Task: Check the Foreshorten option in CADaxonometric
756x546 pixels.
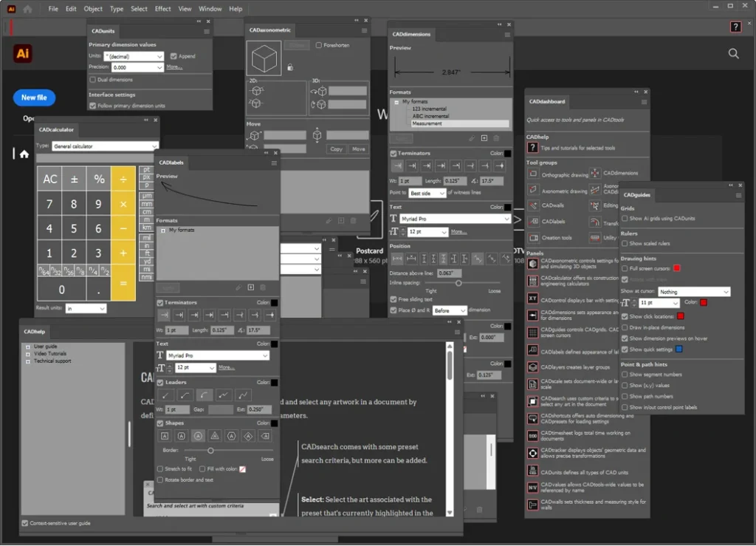Action: point(318,45)
